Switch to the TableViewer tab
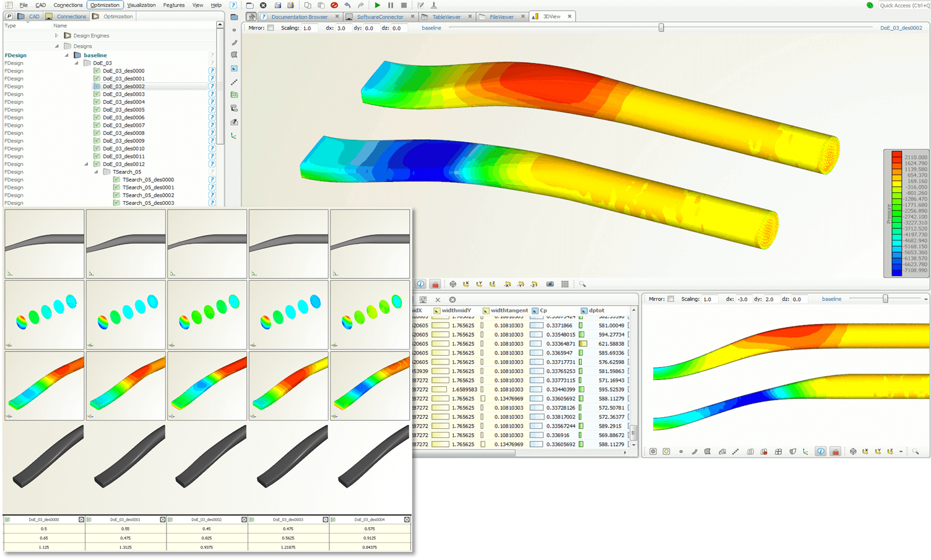Image resolution: width=931 pixels, height=560 pixels. [446, 17]
